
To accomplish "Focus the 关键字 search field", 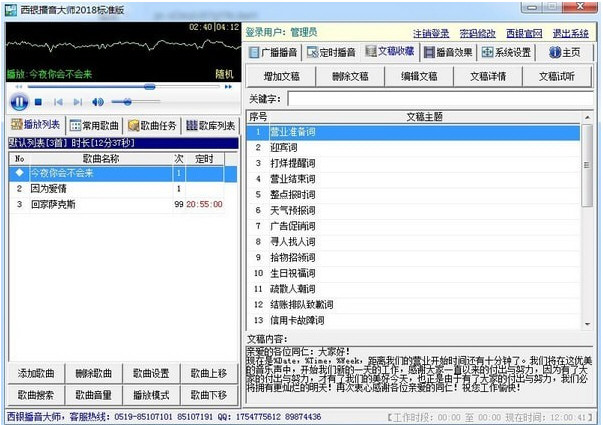I will 441,99.
